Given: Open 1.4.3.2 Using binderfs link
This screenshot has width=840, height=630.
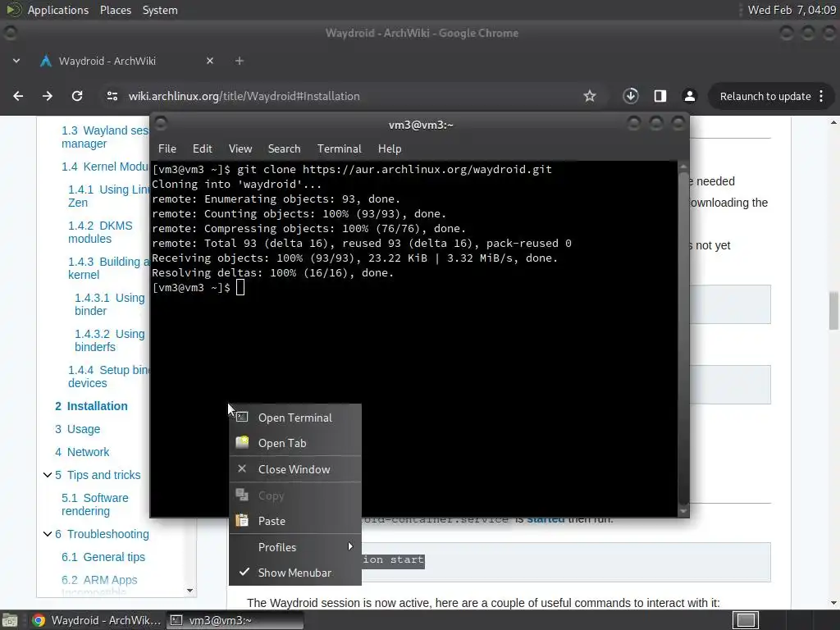Looking at the screenshot, I should (110, 340).
